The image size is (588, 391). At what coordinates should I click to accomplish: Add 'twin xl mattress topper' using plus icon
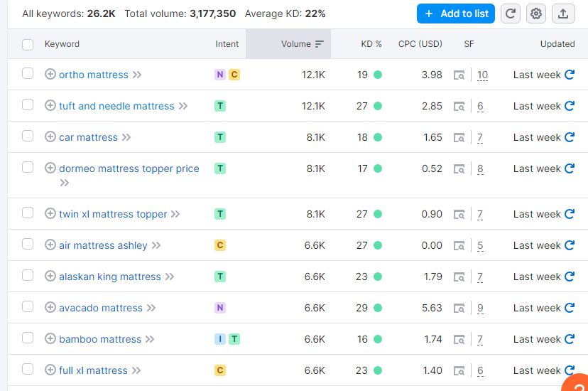click(x=50, y=213)
